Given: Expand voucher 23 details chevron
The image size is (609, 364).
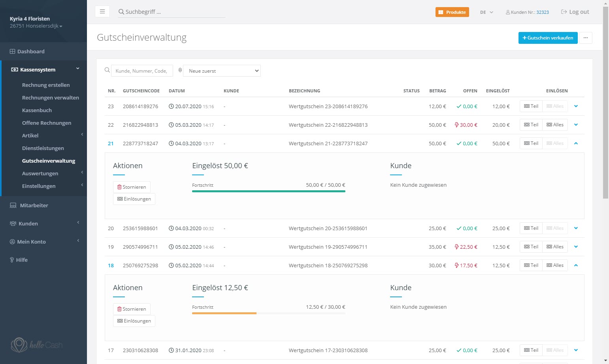Looking at the screenshot, I should pyautogui.click(x=576, y=106).
